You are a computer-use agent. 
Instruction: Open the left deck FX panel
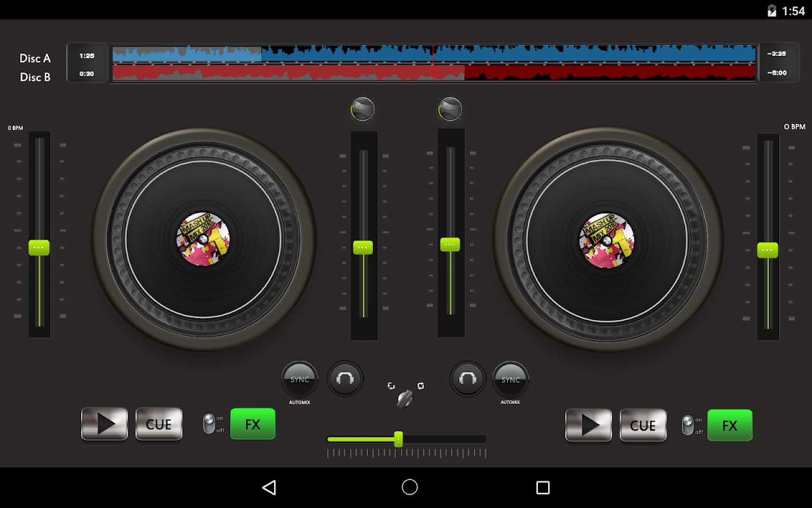[252, 424]
